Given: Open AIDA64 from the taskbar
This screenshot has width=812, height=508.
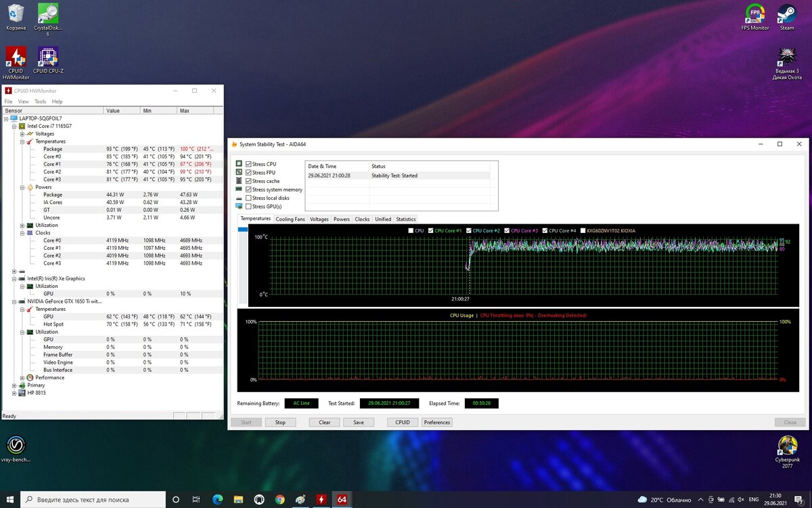Looking at the screenshot, I should [342, 499].
